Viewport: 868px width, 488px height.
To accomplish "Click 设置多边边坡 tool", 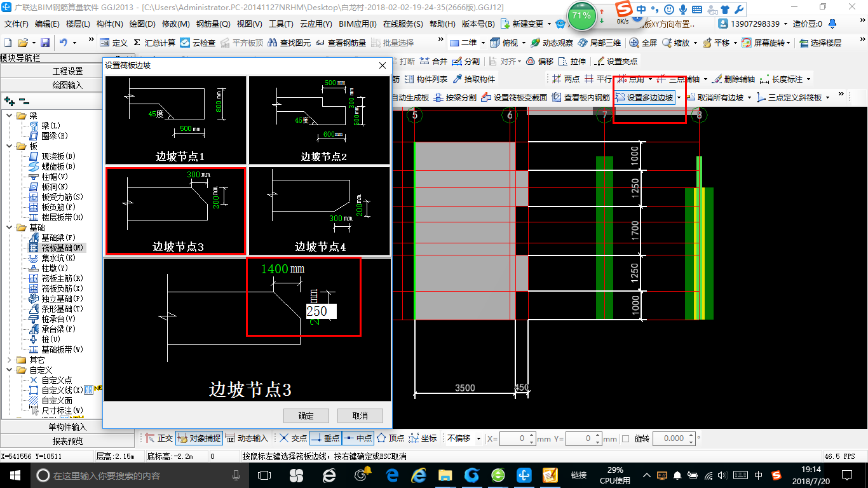I will [x=644, y=97].
